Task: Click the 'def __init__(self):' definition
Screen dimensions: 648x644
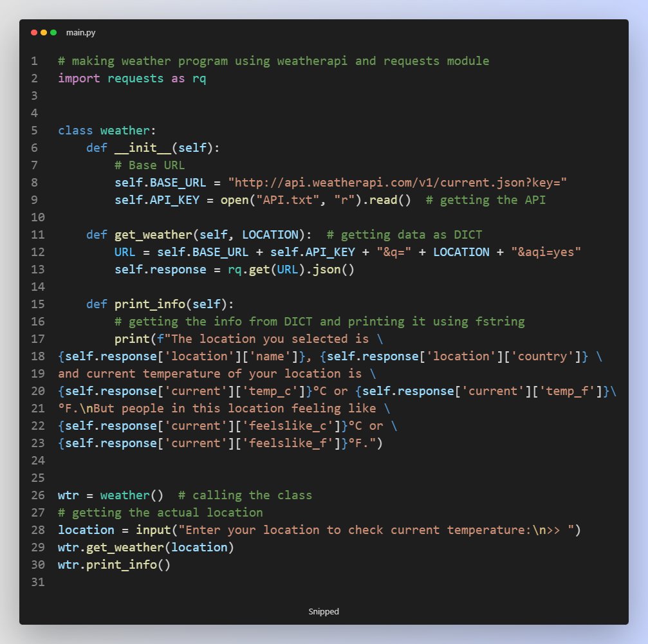Action: 153,148
